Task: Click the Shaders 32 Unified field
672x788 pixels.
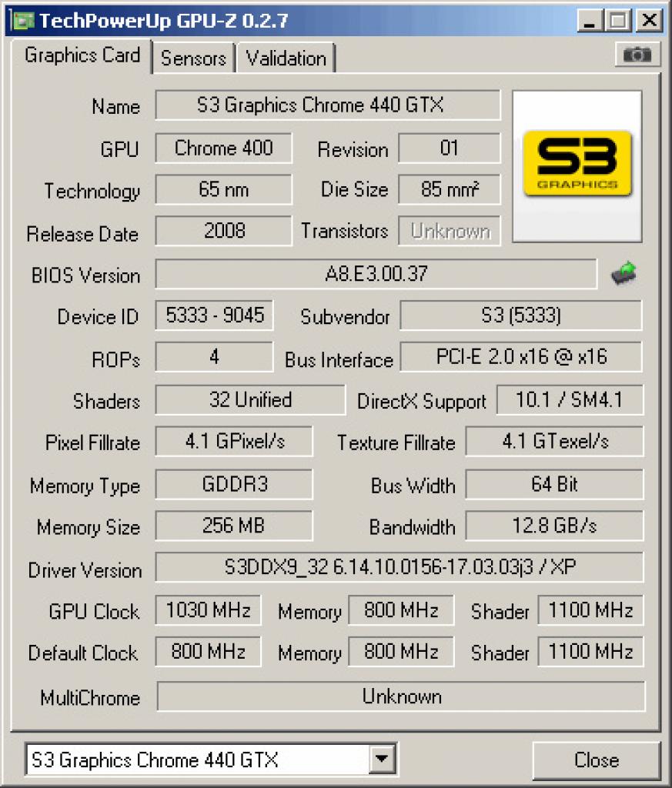Action: click(x=250, y=399)
